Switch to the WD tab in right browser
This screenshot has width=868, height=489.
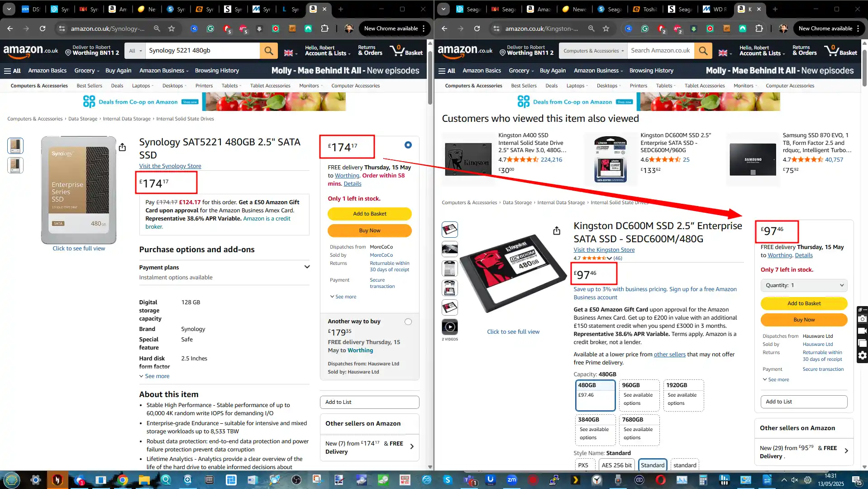coord(715,9)
